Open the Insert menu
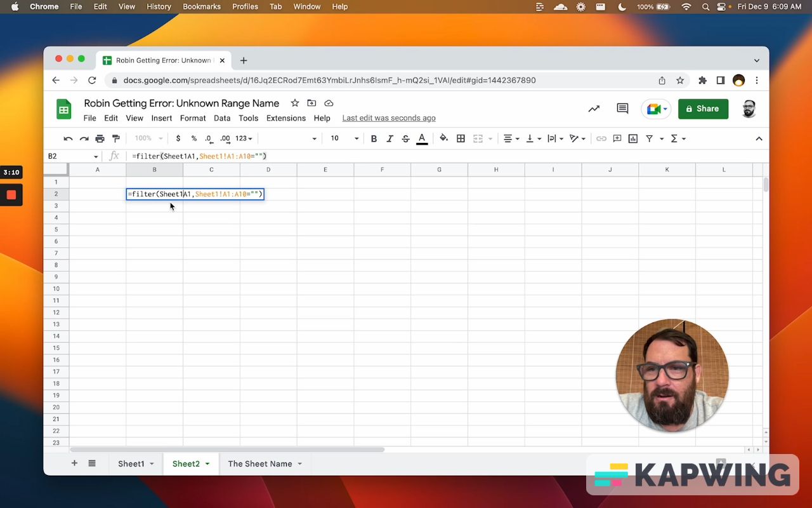812x508 pixels. coord(162,118)
